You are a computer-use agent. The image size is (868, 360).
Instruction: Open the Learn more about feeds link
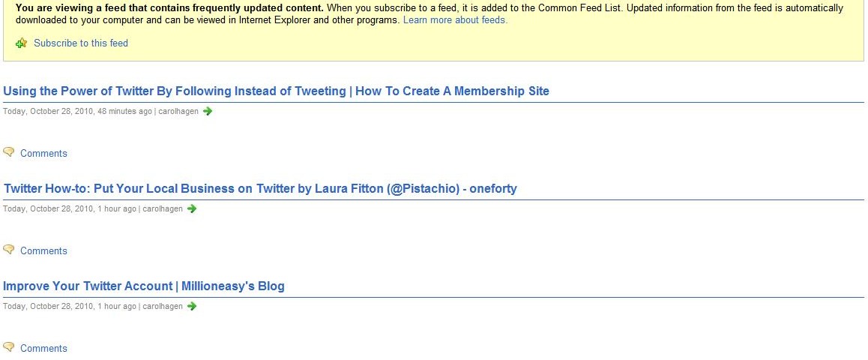455,20
